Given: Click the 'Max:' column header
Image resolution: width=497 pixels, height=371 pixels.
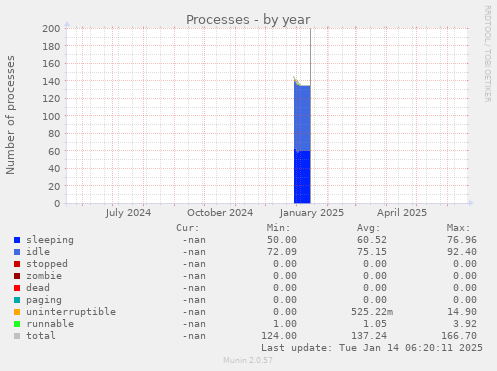Looking at the screenshot, I should pos(458,228).
